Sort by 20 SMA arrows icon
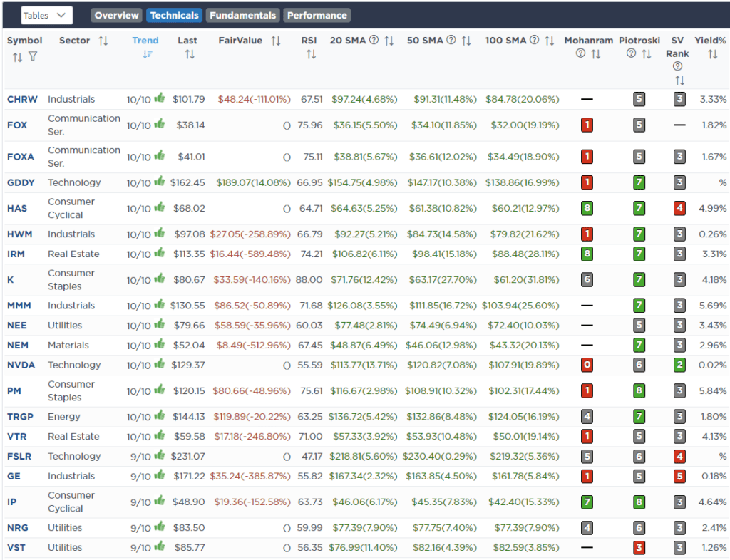 coord(389,41)
